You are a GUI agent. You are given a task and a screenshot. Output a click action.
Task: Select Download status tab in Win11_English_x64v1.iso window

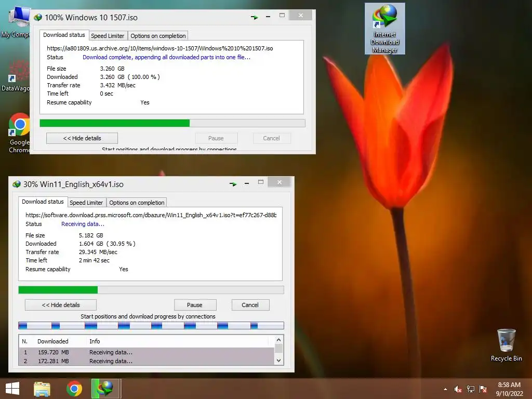pyautogui.click(x=43, y=202)
